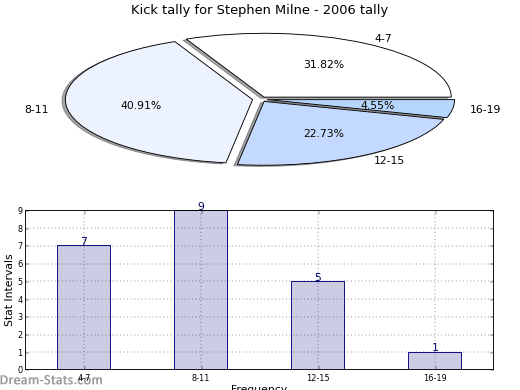Click the Frequency axis label
This screenshot has height=390, width=520.
click(x=259, y=387)
